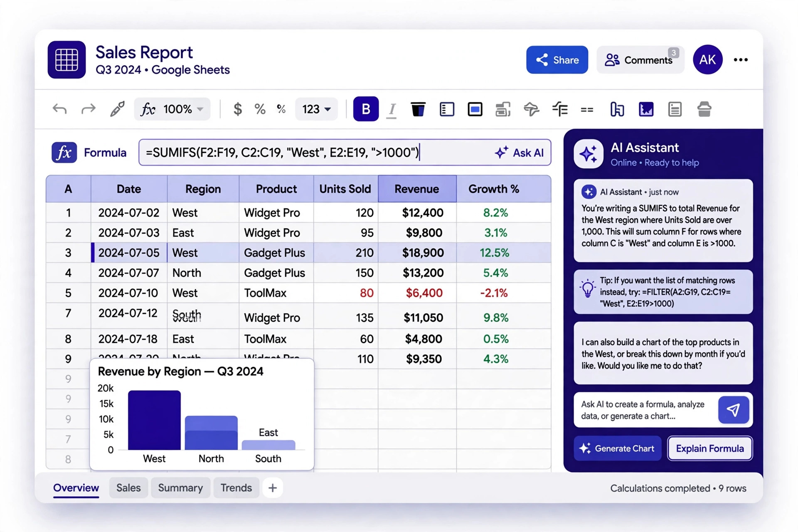This screenshot has width=798, height=532.
Task: Switch to the Summary sheet tab
Action: [x=180, y=488]
